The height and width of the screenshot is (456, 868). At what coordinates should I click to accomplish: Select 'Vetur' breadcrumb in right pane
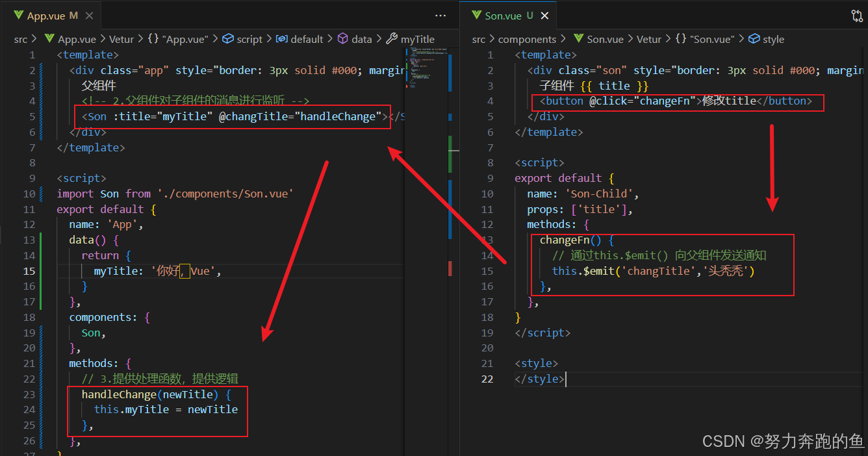click(649, 39)
